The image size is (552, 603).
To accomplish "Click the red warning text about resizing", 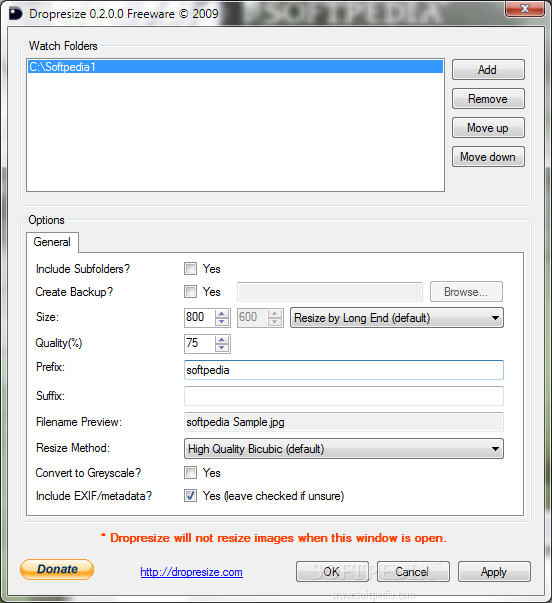I will point(274,538).
